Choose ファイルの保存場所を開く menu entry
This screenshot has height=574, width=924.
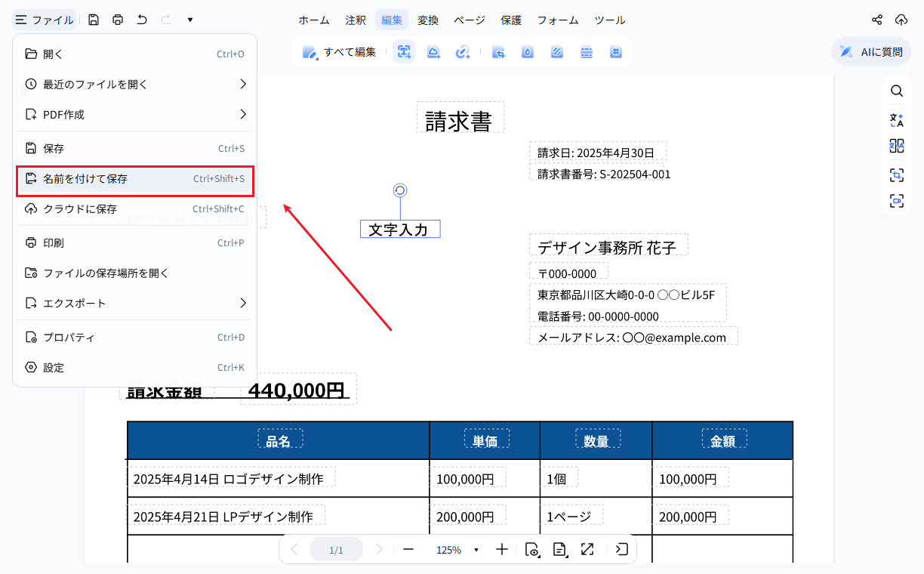click(135, 273)
